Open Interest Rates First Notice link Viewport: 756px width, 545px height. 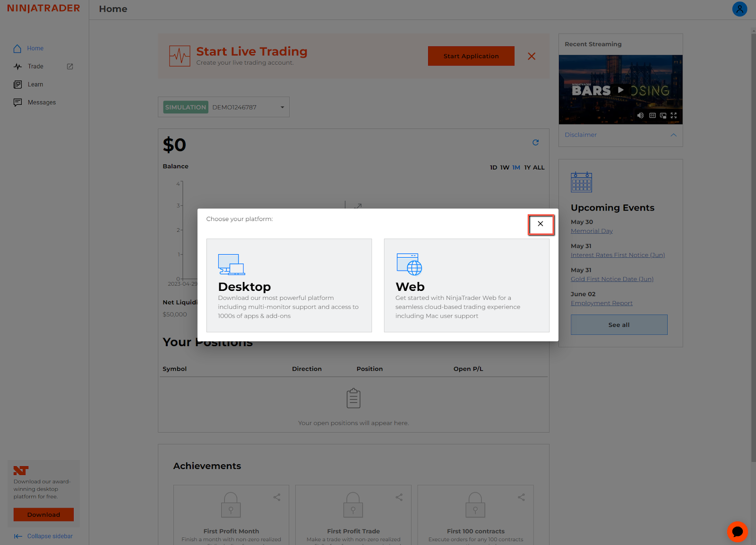coord(618,255)
